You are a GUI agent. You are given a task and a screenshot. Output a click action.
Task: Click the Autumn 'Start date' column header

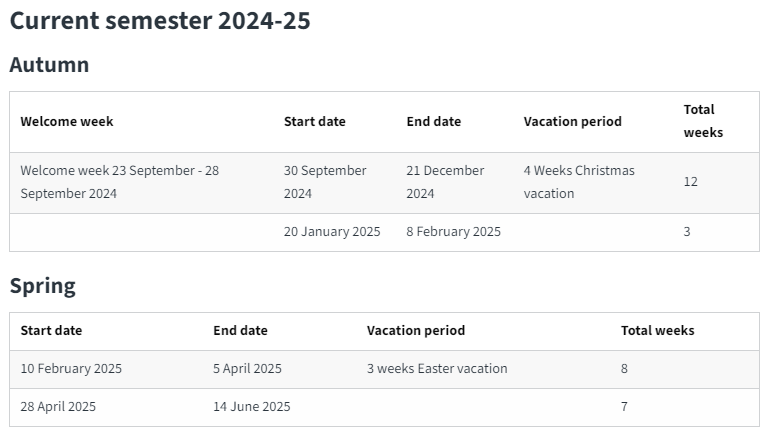click(314, 121)
